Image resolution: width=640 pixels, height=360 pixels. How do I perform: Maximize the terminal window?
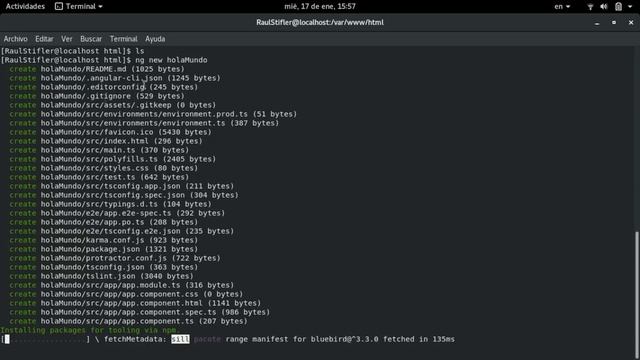pos(614,23)
